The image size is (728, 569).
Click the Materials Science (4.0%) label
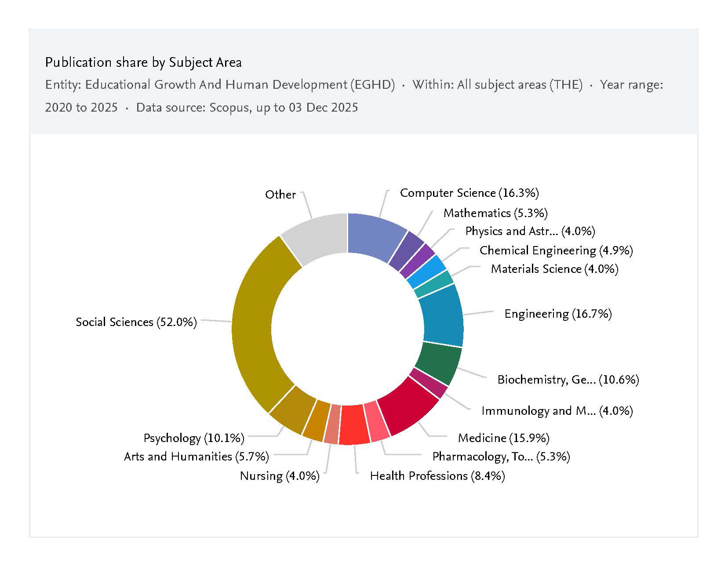point(554,269)
